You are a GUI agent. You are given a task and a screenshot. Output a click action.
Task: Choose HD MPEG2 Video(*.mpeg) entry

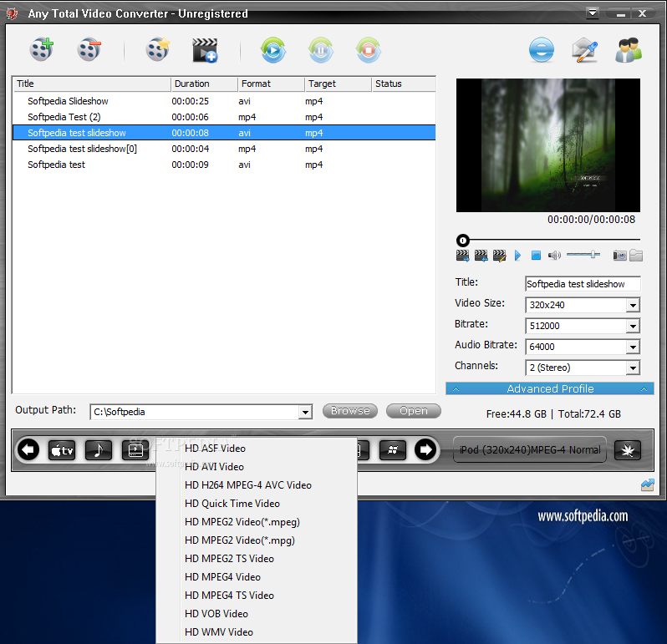point(257,522)
